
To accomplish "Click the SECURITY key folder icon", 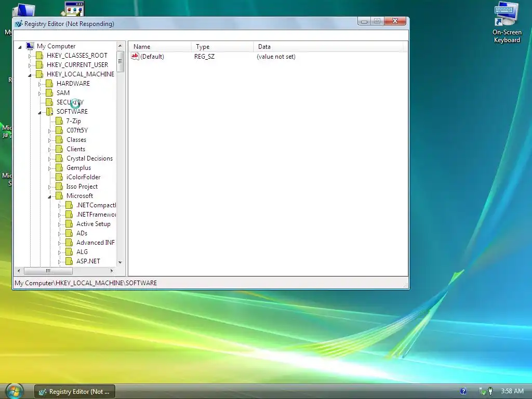I will [x=49, y=102].
